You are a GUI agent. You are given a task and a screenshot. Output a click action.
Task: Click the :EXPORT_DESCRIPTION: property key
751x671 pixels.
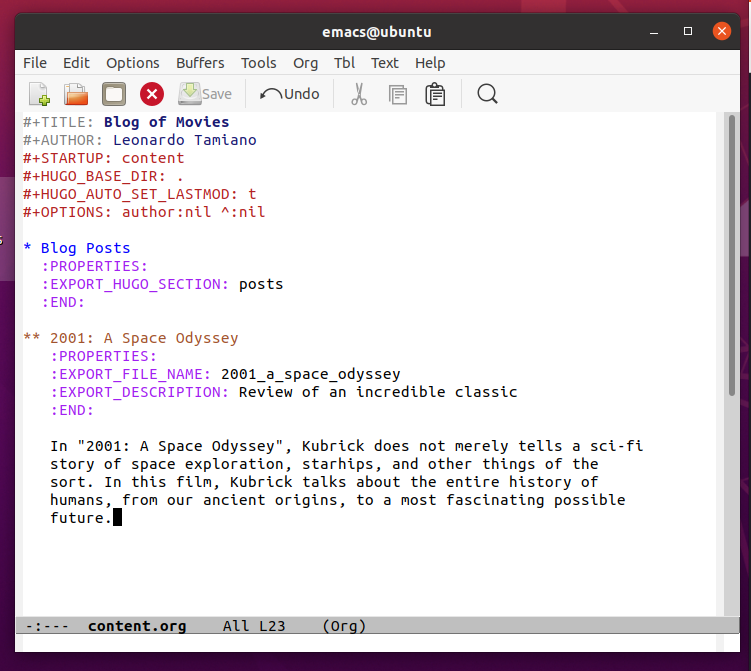click(x=140, y=392)
